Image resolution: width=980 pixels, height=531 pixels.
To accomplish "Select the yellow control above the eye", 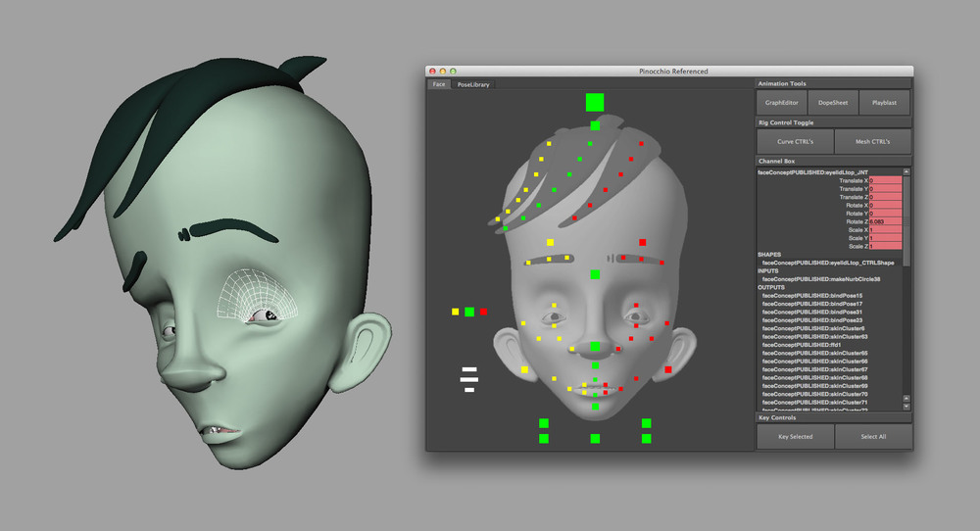I will 554,306.
